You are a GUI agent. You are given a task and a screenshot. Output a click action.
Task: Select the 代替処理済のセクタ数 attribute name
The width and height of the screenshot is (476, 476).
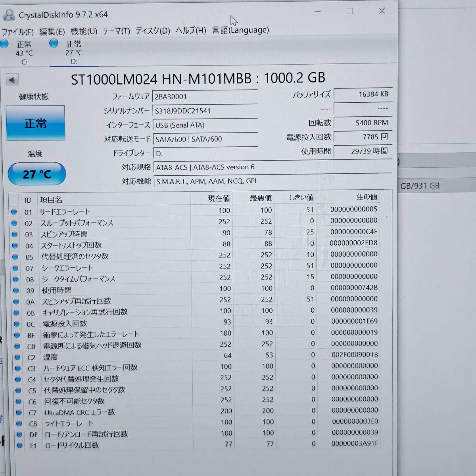75,256
